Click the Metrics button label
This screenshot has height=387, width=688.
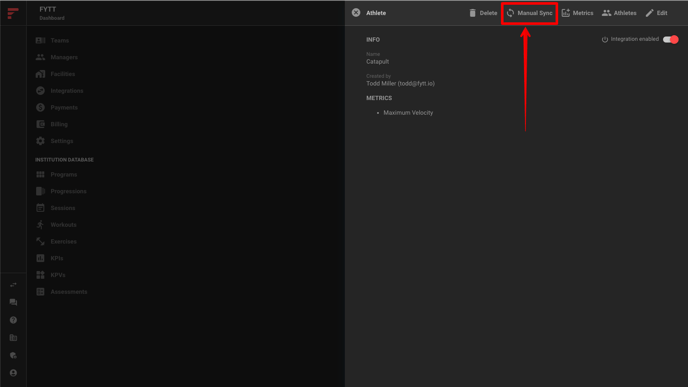(583, 13)
